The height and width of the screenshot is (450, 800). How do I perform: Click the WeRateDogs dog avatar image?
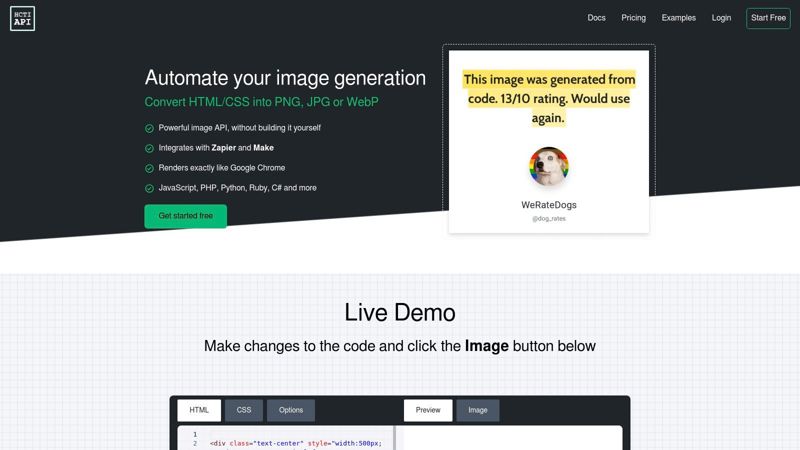coord(548,166)
